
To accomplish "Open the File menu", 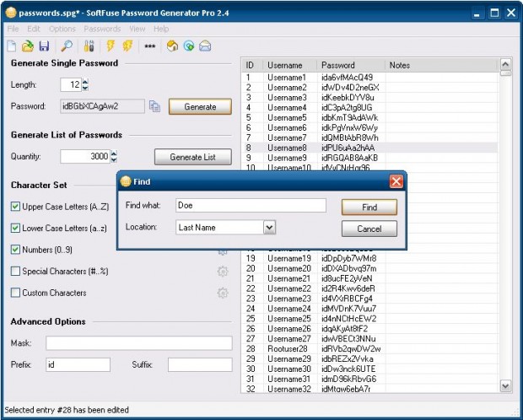I will click(13, 29).
